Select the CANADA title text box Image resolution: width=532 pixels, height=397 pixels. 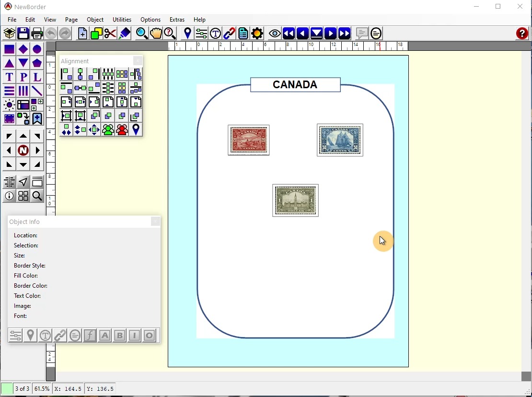pyautogui.click(x=295, y=85)
